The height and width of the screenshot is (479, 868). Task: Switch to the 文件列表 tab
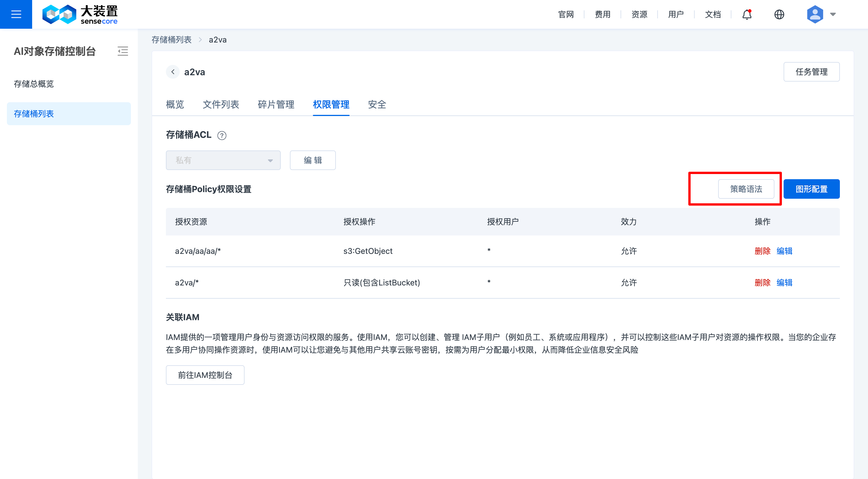pyautogui.click(x=221, y=105)
